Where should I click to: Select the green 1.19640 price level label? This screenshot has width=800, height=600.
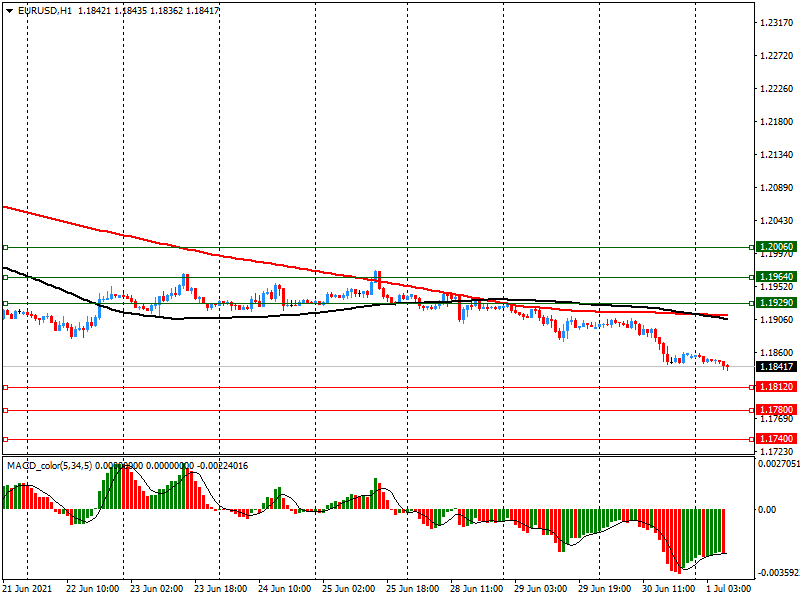776,276
